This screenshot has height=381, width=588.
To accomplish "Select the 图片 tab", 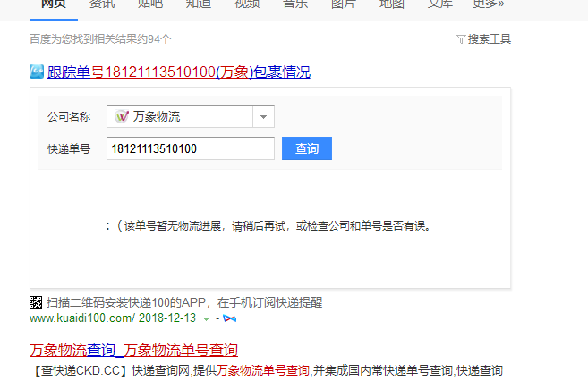I will click(344, 4).
